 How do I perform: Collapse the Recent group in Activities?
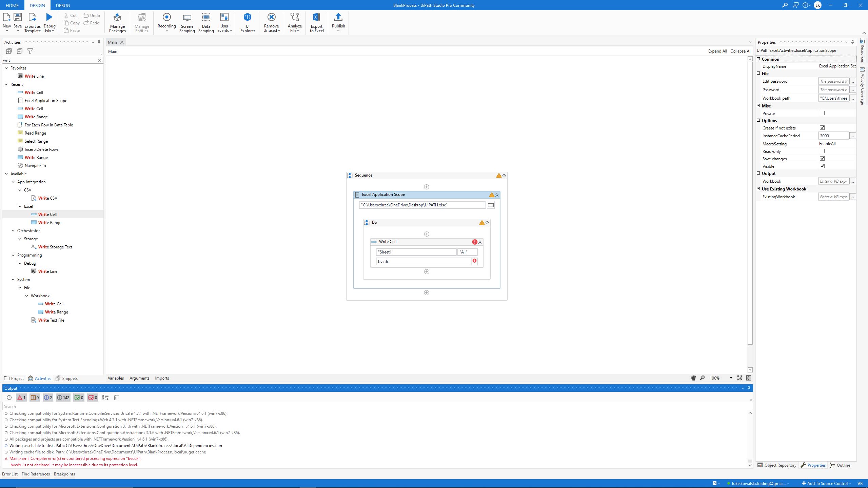pyautogui.click(x=6, y=84)
